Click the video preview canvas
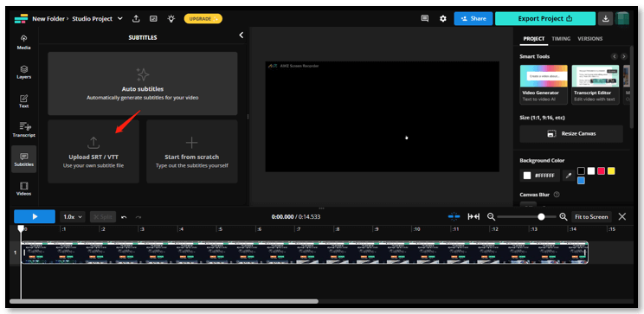The image size is (644, 314). pyautogui.click(x=382, y=117)
